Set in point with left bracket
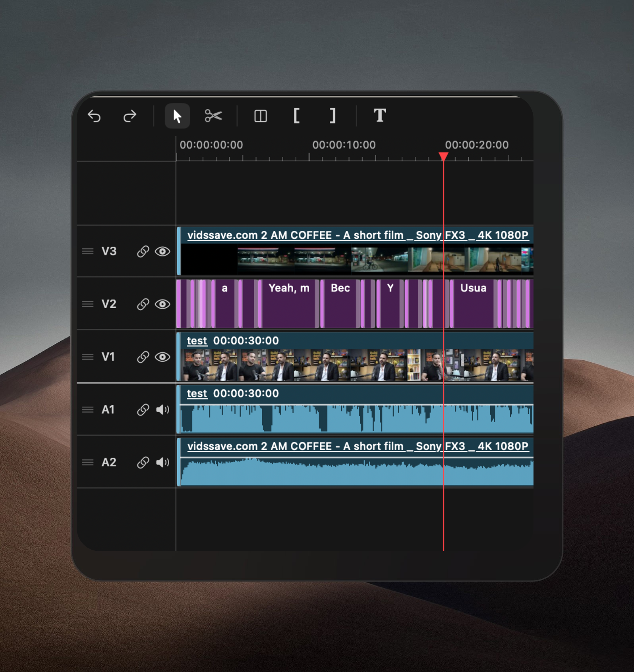Screen dimensions: 634x672 [x=296, y=116]
